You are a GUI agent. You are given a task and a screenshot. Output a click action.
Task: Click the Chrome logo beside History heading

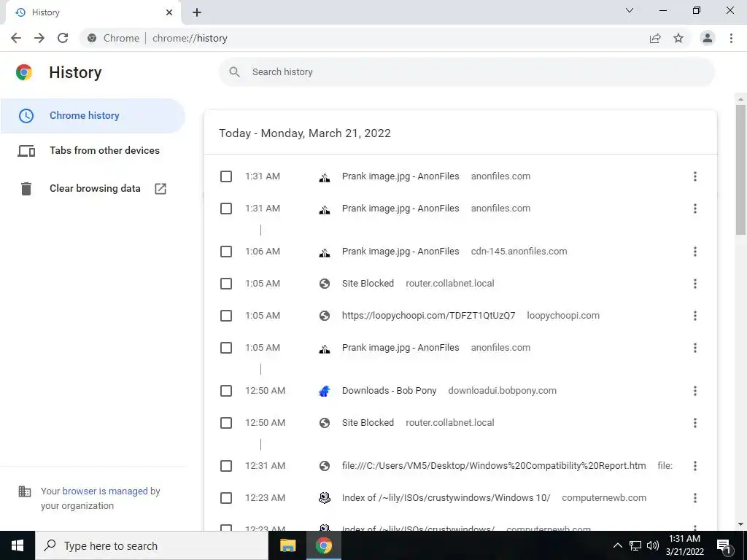(24, 72)
